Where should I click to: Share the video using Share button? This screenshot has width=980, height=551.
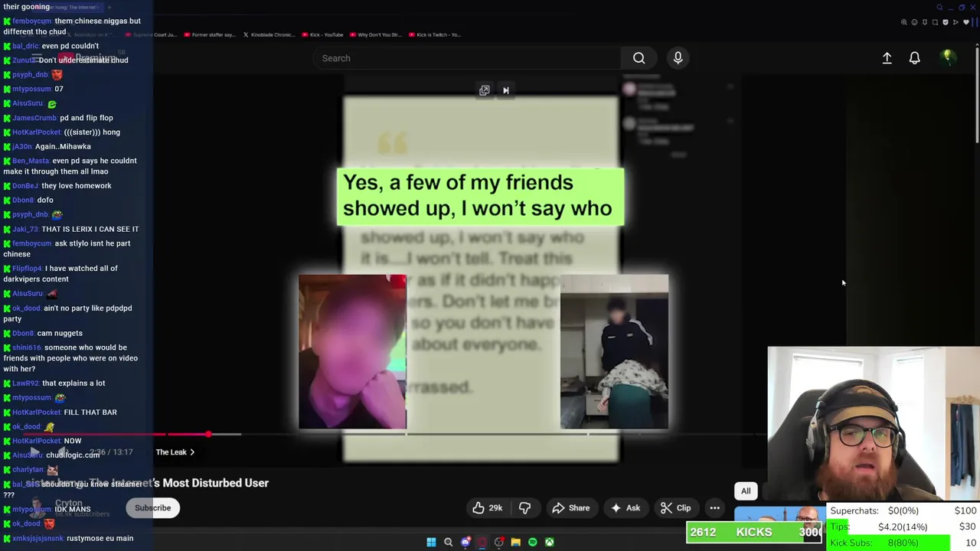pos(571,507)
